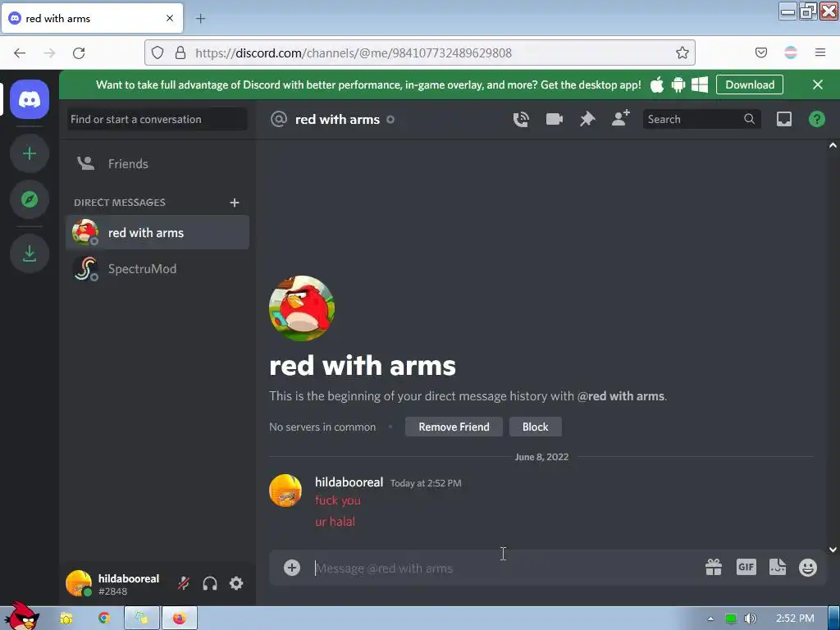
Task: Click Find or start a conversation
Action: point(157,119)
